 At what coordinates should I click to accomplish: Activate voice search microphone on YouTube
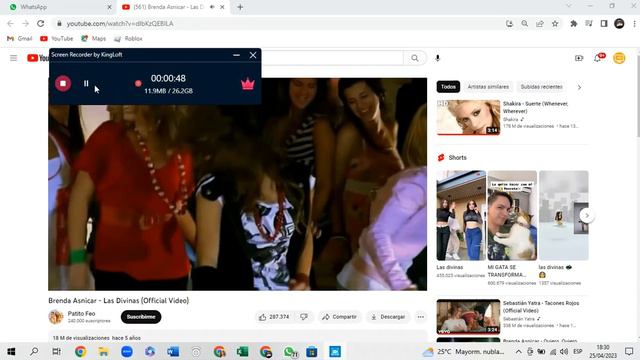click(x=438, y=58)
